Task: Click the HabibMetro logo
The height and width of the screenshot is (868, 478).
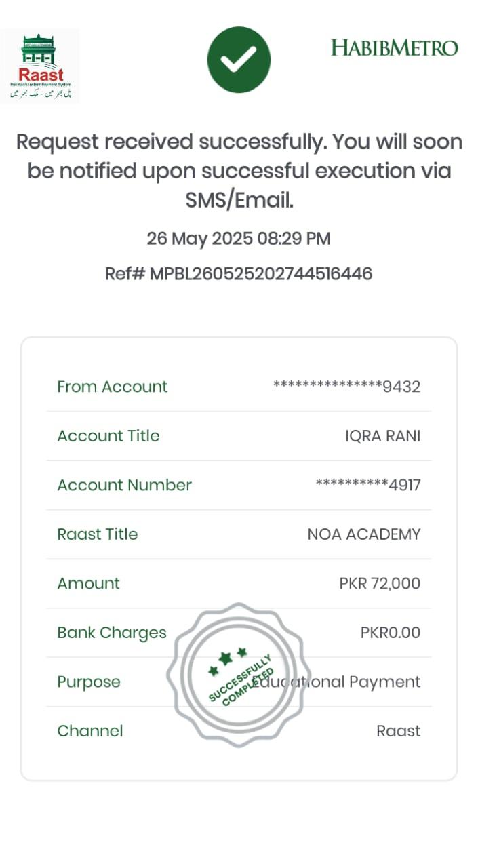Action: coord(394,48)
